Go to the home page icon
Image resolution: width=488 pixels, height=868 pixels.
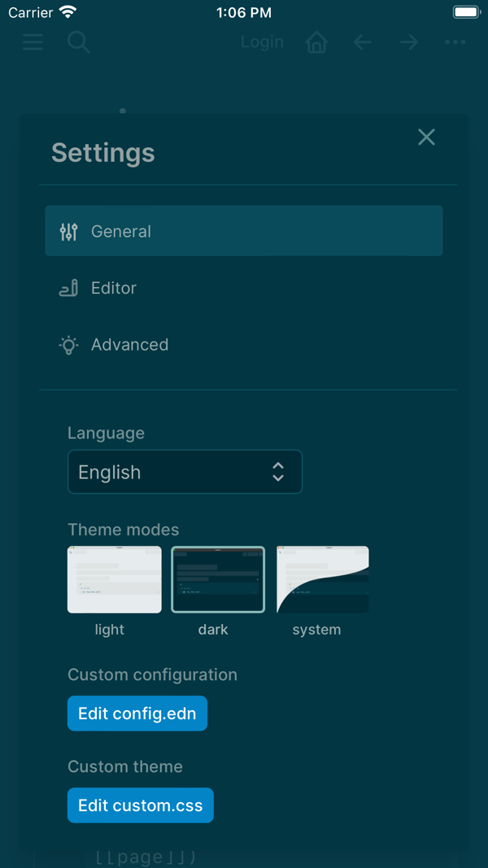[316, 42]
